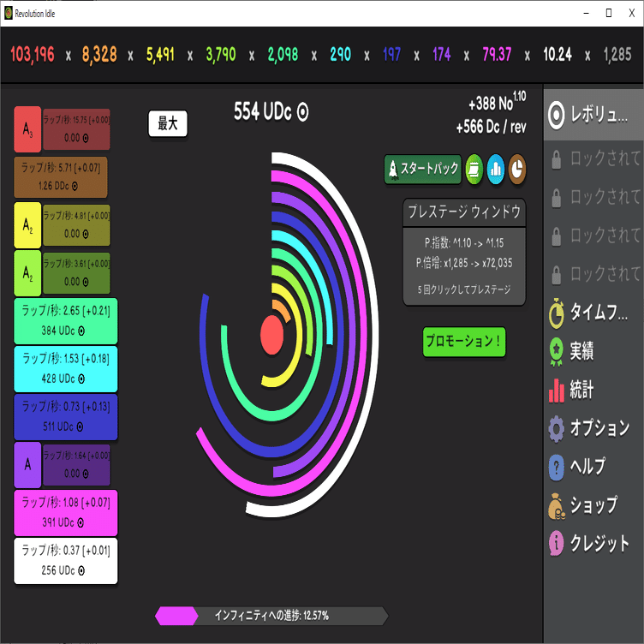Click the 103,196 red multiplier value
The height and width of the screenshot is (644, 644).
point(32,54)
